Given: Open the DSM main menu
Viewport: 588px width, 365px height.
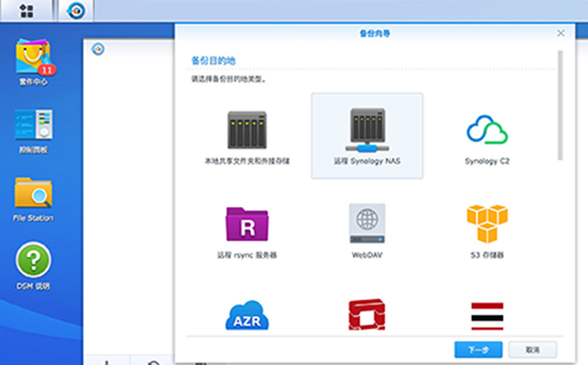Looking at the screenshot, I should [26, 11].
